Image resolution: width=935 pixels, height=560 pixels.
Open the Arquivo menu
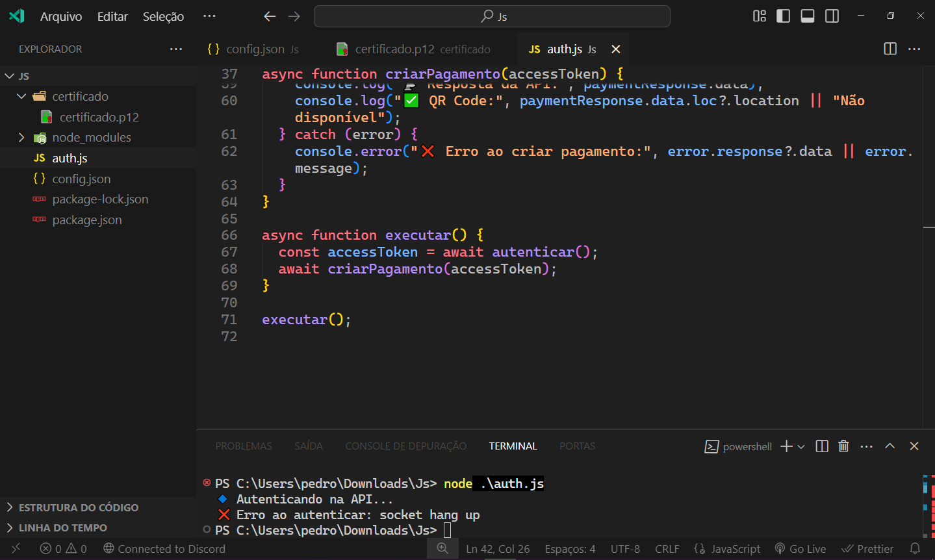[61, 16]
